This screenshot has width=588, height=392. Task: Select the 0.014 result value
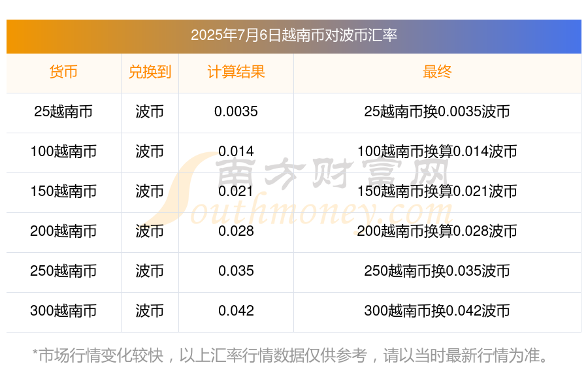tap(236, 152)
